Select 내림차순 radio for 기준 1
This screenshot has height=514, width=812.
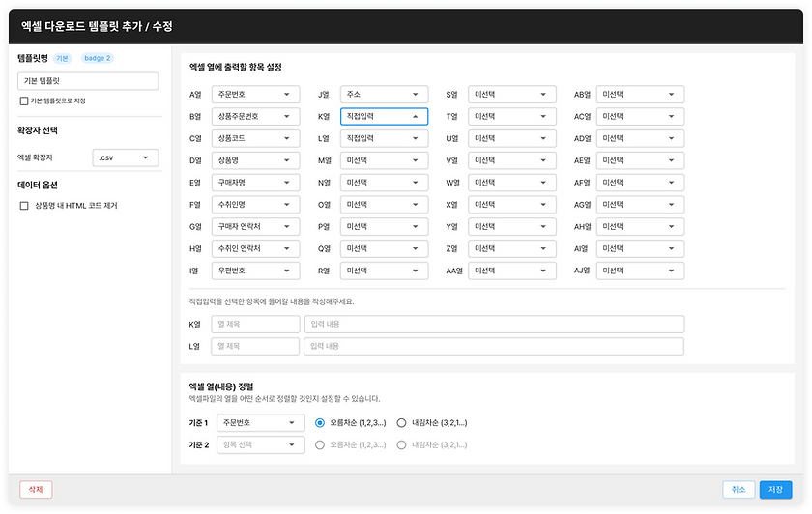pyautogui.click(x=401, y=423)
